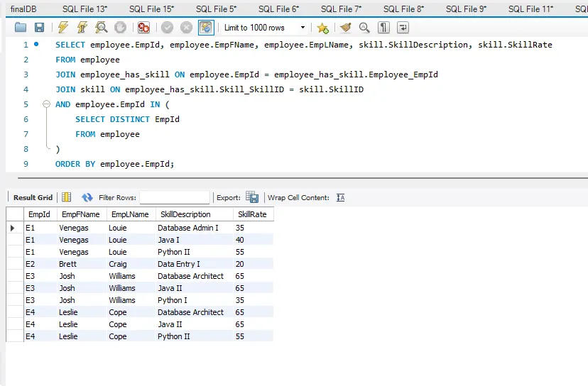Image resolution: width=588 pixels, height=386 pixels.
Task: Sort by the EmpFName column header
Action: click(82, 214)
